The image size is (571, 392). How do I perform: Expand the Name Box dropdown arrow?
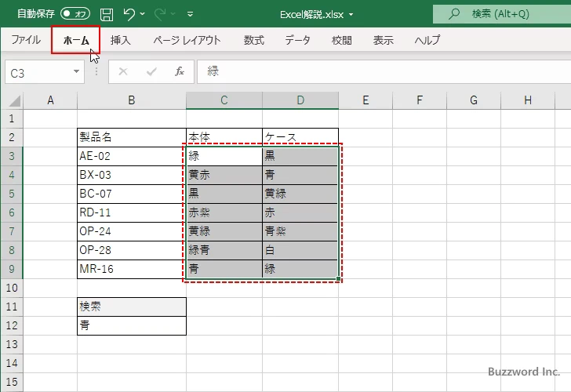point(77,71)
